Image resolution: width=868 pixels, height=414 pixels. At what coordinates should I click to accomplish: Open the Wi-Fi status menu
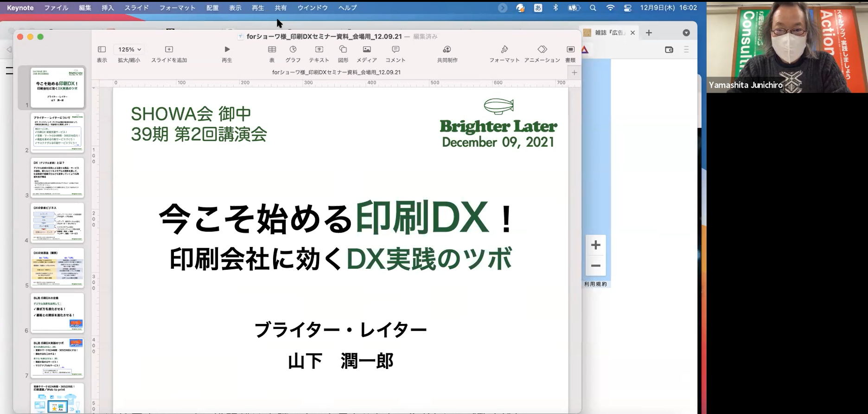(x=610, y=8)
